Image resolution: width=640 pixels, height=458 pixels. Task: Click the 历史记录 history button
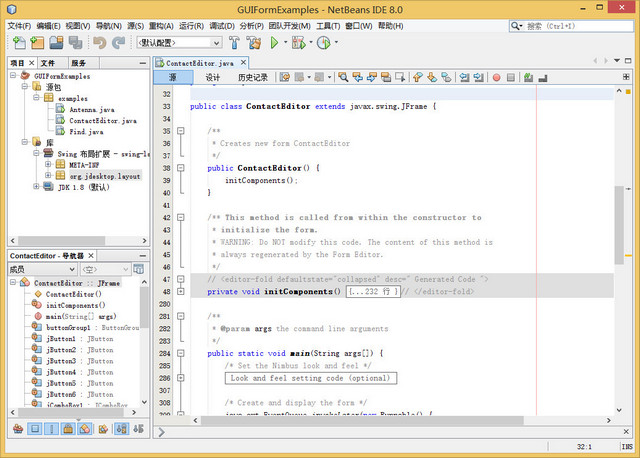click(x=252, y=77)
